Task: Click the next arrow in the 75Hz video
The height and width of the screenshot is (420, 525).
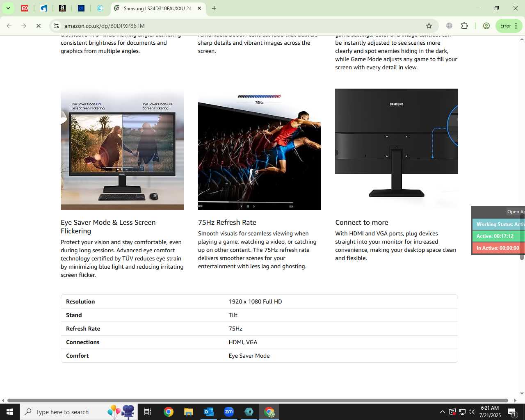Action: coord(254,206)
